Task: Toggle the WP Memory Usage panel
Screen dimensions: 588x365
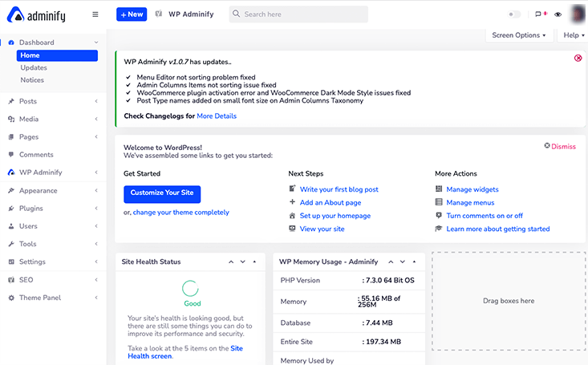Action: pos(412,262)
